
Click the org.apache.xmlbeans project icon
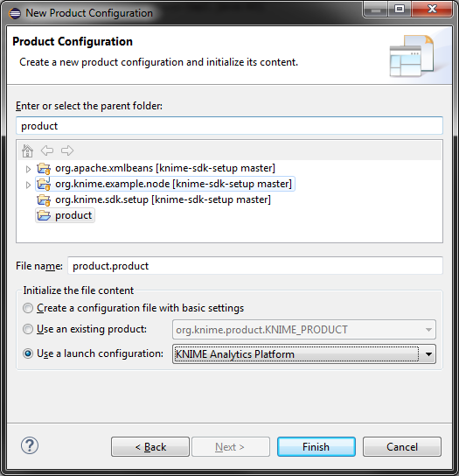(44, 168)
